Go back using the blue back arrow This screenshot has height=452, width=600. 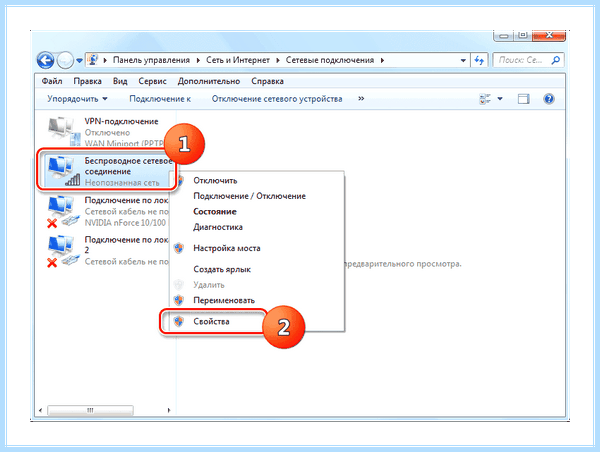click(x=46, y=60)
